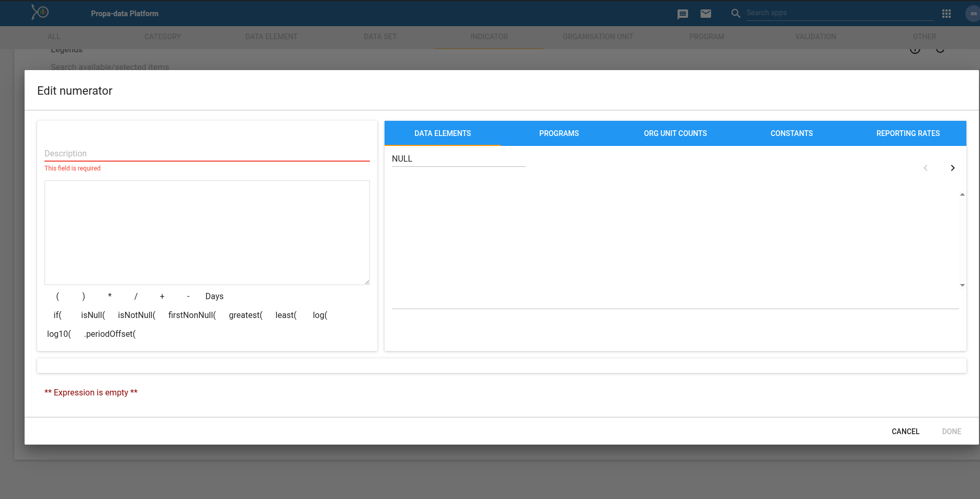Click the search magnifier icon
This screenshot has height=499, width=980.
tap(735, 13)
